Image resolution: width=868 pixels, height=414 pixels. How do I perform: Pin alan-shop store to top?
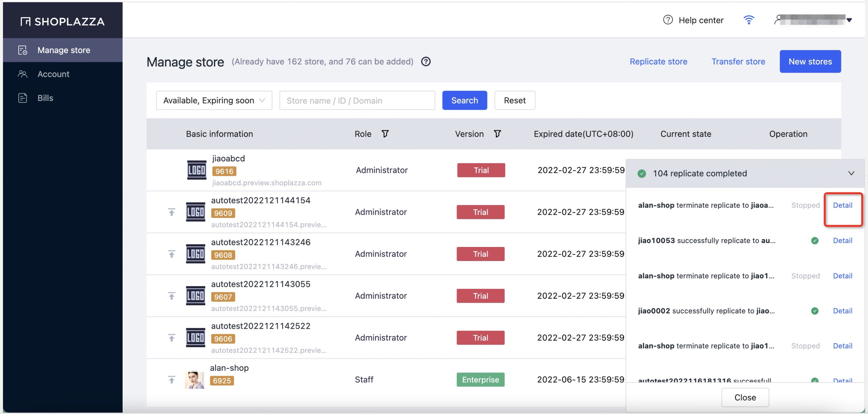171,380
